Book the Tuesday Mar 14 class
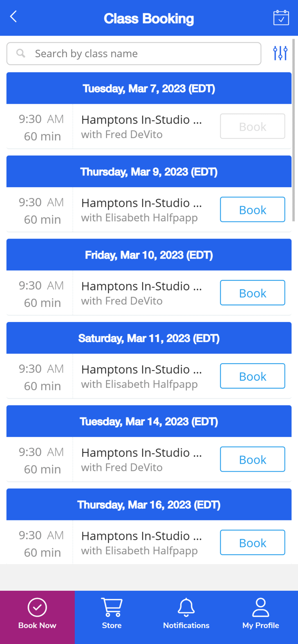The image size is (298, 644). 252,459
